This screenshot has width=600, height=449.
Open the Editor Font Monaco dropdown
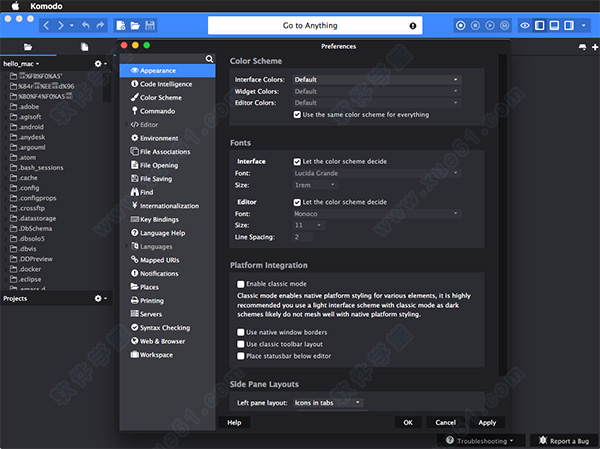(377, 214)
